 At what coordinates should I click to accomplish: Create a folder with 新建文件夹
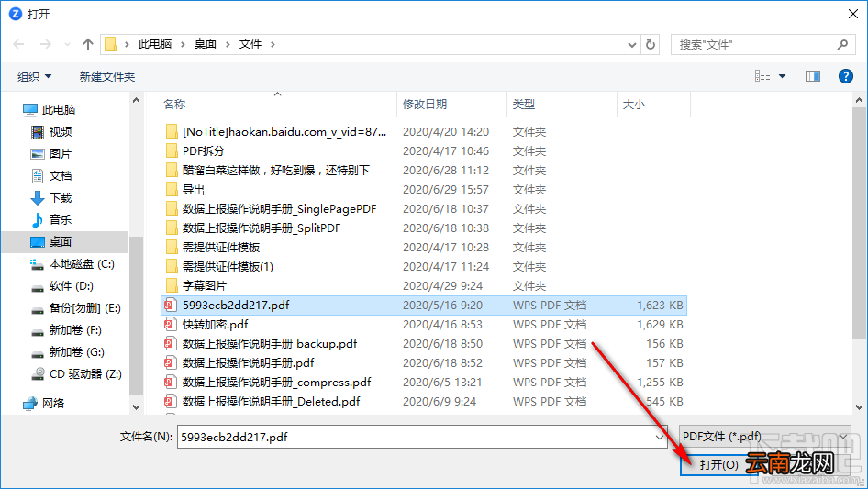106,76
